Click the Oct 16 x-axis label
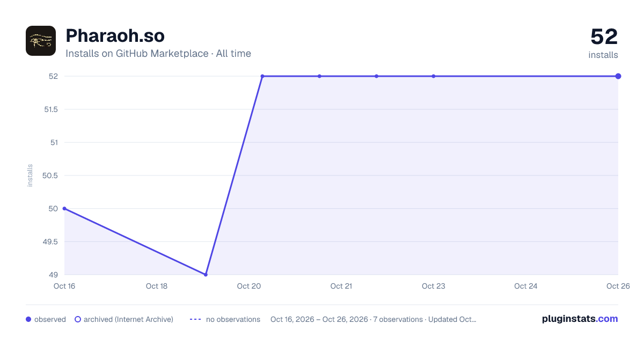The height and width of the screenshot is (338, 644). click(x=64, y=286)
